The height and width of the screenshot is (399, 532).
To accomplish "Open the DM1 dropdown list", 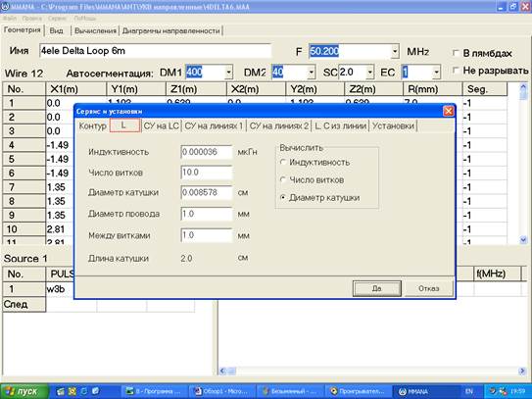I will 229,72.
